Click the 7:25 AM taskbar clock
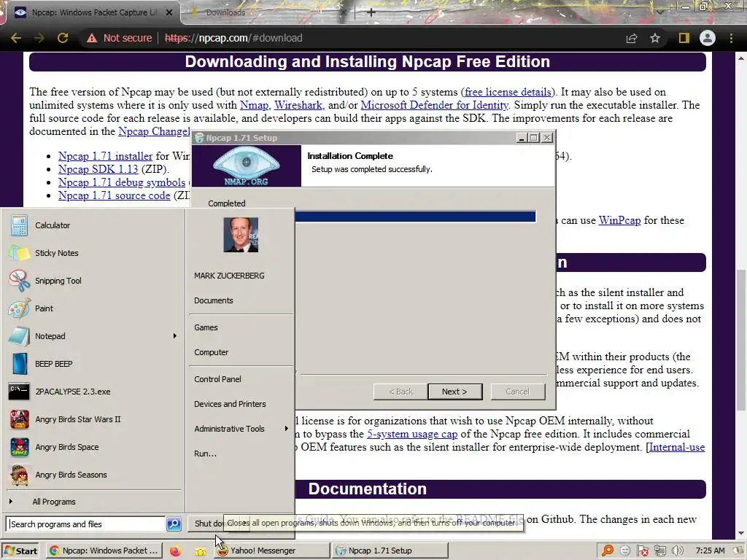 [x=710, y=551]
